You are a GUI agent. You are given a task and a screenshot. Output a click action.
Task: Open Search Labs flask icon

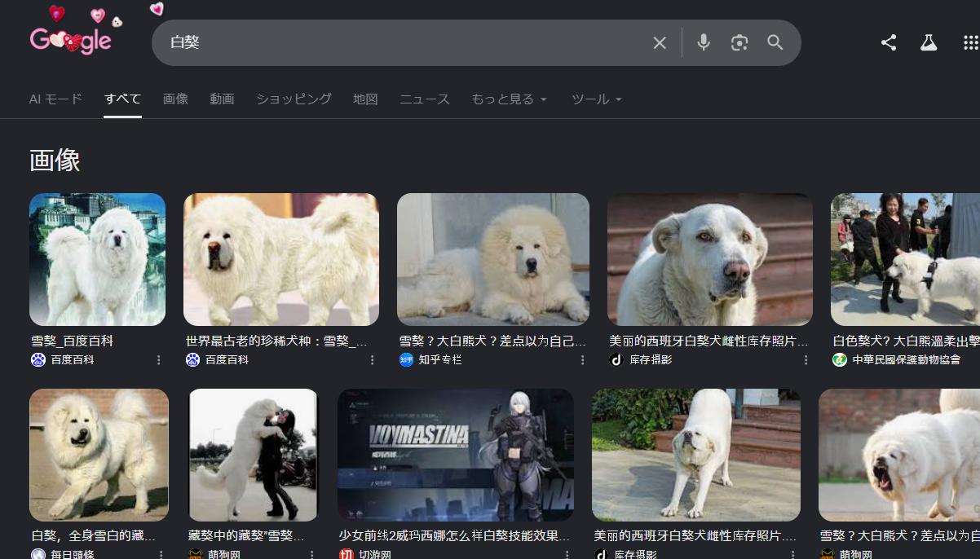coord(929,43)
